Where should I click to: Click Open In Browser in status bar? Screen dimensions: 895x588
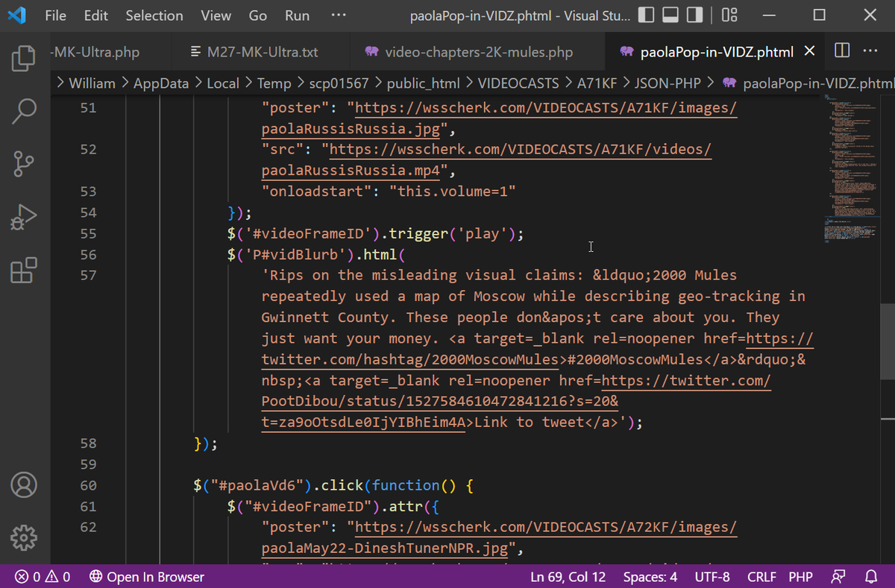click(x=146, y=577)
